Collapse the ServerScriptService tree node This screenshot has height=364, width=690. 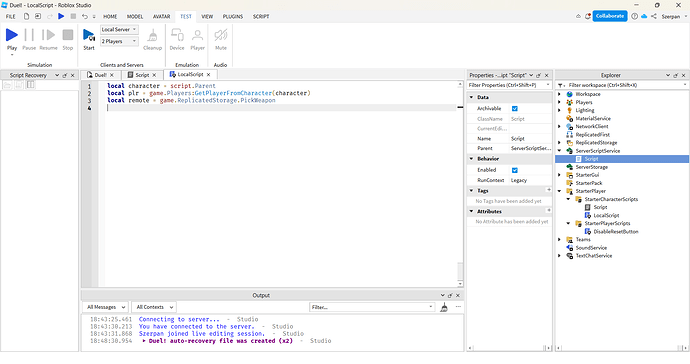pos(560,151)
